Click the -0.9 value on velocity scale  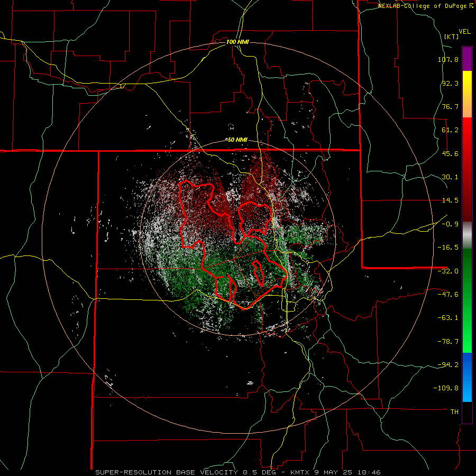(450, 224)
